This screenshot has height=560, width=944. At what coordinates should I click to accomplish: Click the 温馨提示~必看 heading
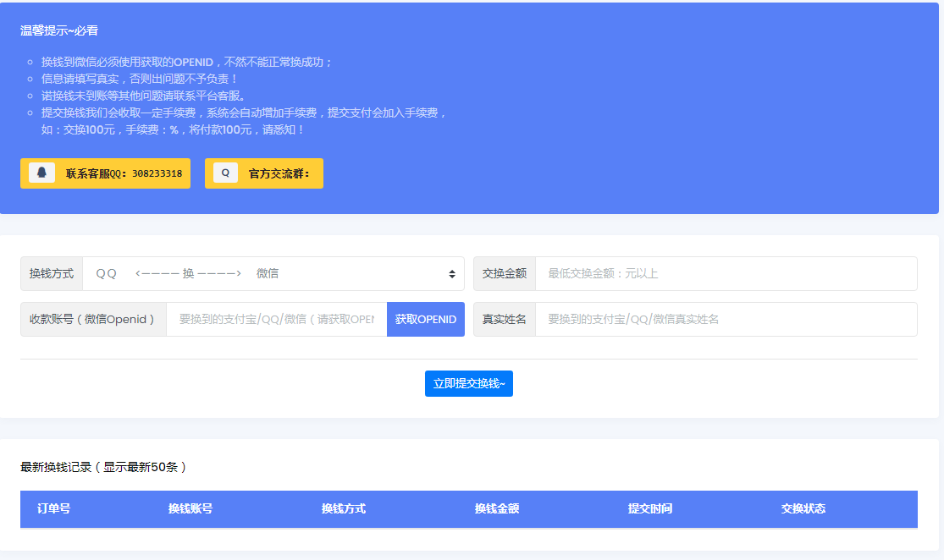pyautogui.click(x=59, y=30)
